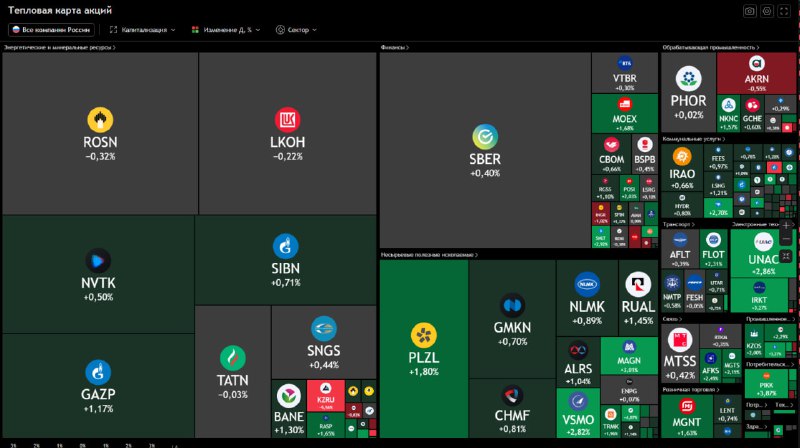The height and width of the screenshot is (448, 800).
Task: Open the MAGN +3,01% tile
Action: pos(629,356)
